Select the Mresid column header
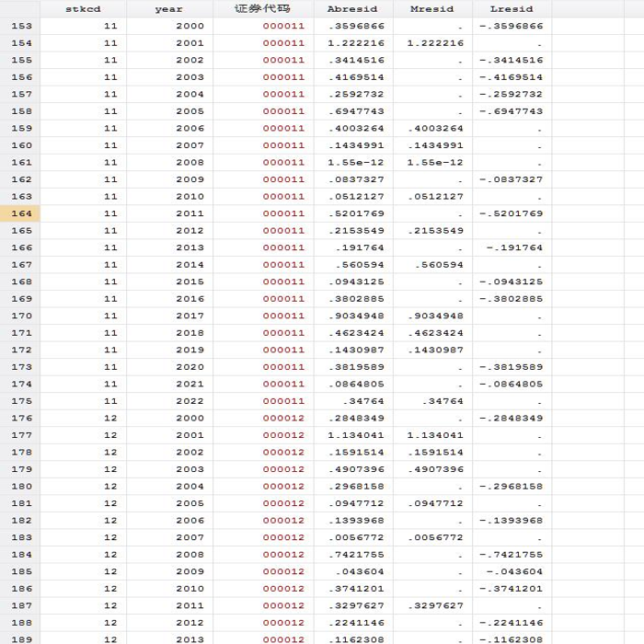 pos(432,8)
